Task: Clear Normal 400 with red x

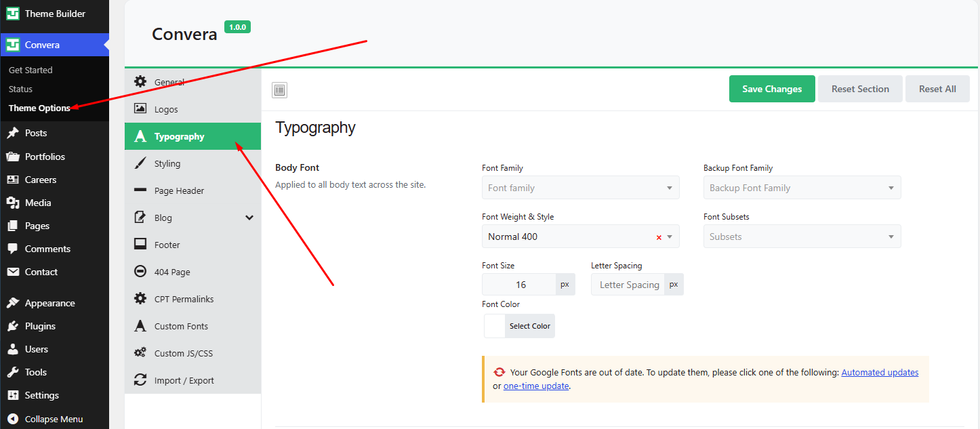Action: point(659,237)
